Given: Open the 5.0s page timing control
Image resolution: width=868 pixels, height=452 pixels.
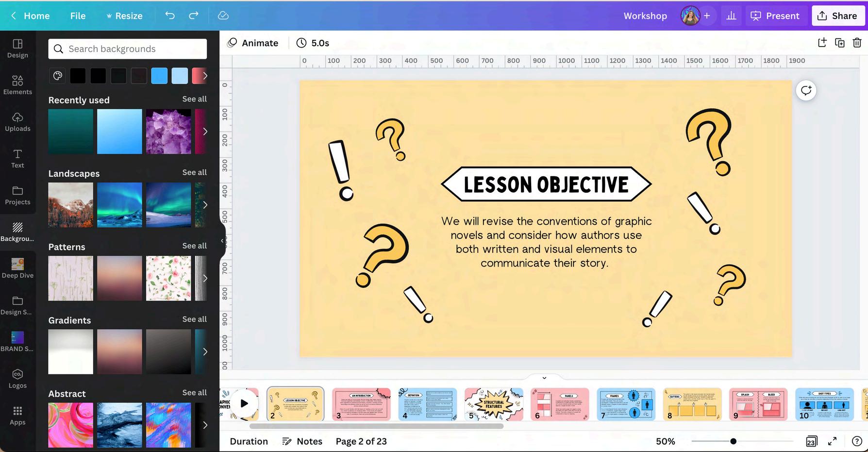Looking at the screenshot, I should tap(313, 43).
